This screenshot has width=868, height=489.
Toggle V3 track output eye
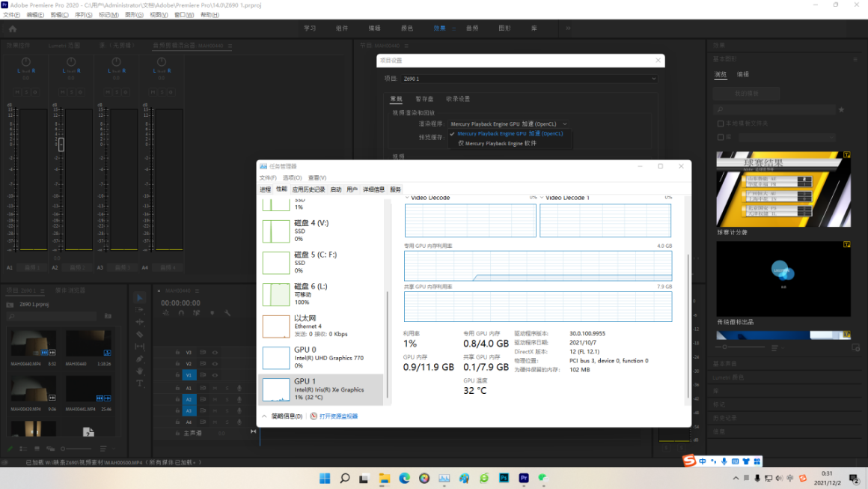tap(216, 352)
